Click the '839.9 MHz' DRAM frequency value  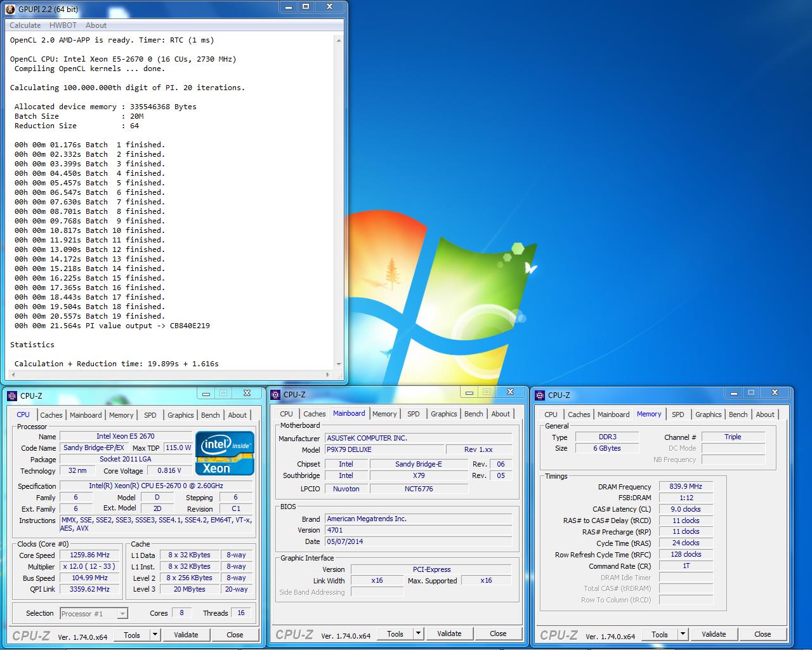[686, 487]
